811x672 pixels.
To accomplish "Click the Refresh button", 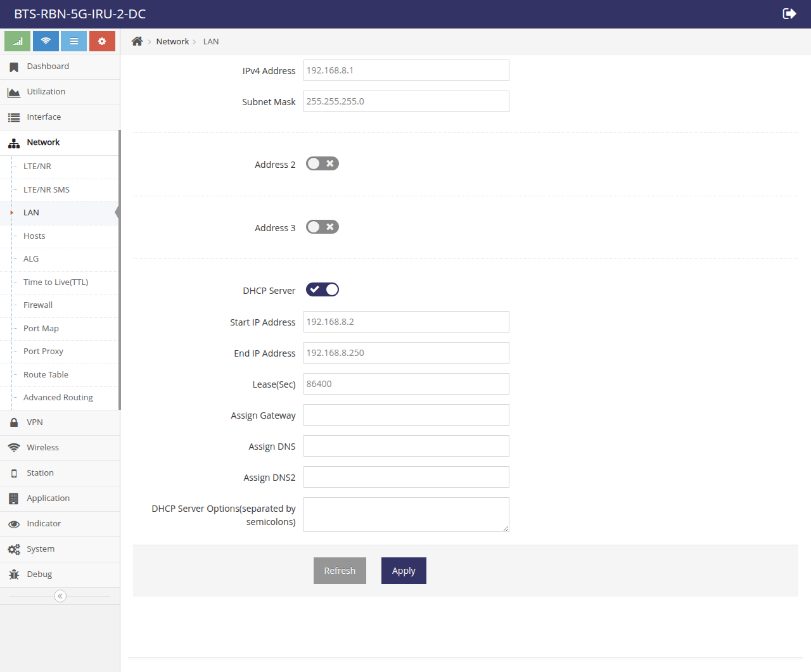I will point(340,571).
